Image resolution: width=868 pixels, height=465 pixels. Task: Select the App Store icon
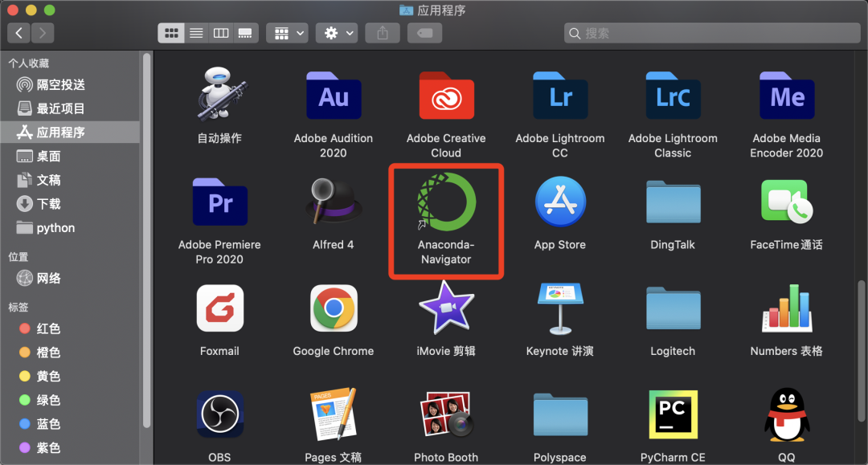coord(560,202)
